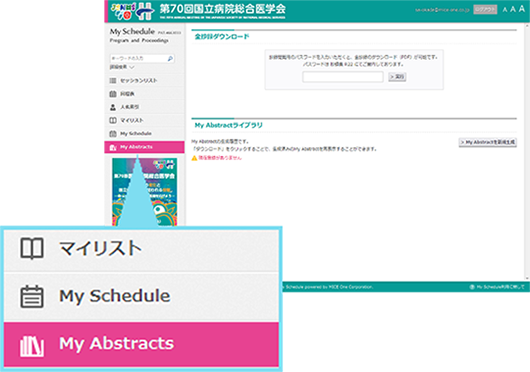Select the medium font size A
This screenshot has height=372, width=530.
[x=513, y=9]
